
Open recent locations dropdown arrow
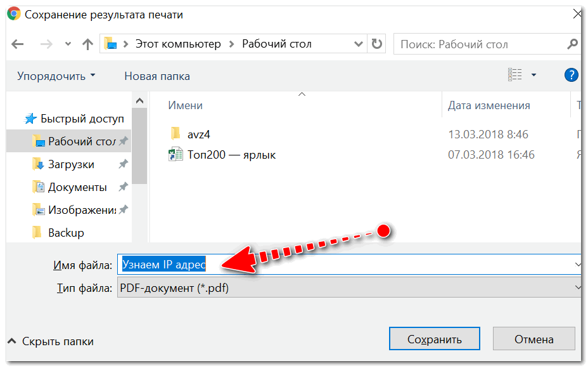[x=68, y=44]
